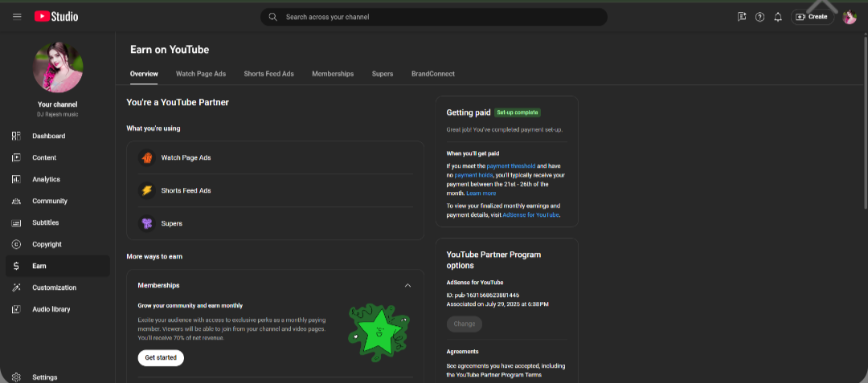Click the Learn more link
This screenshot has height=383, width=868.
point(481,194)
